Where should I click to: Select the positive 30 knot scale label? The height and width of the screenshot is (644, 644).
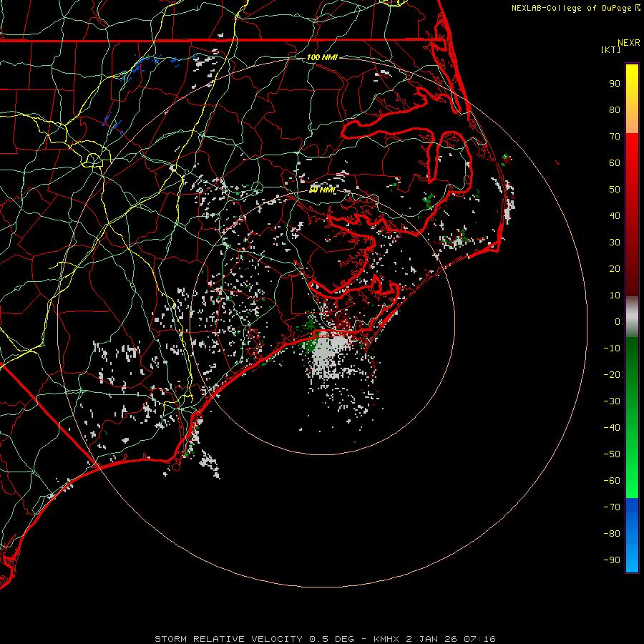click(x=615, y=243)
